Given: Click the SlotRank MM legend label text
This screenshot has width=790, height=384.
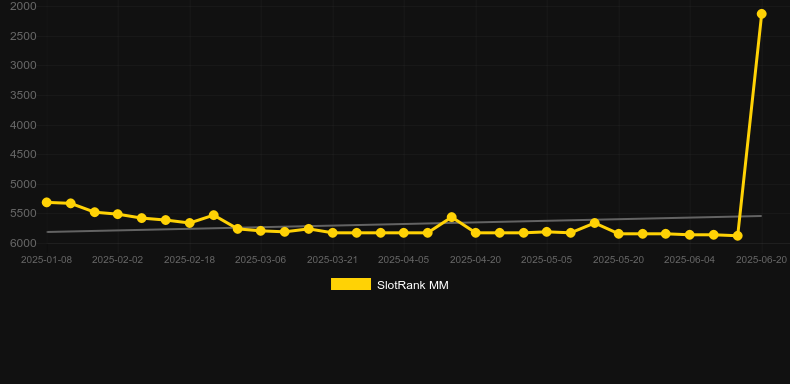Looking at the screenshot, I should pos(413,285).
